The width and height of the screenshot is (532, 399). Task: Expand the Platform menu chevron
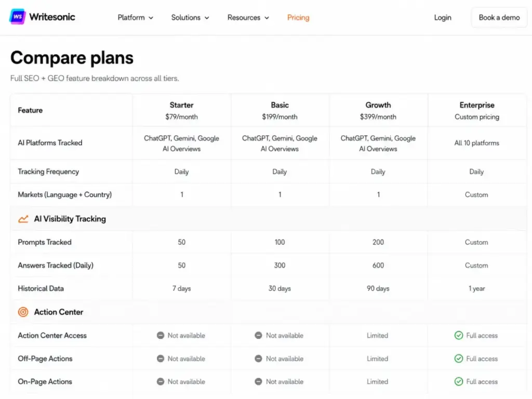pyautogui.click(x=151, y=18)
